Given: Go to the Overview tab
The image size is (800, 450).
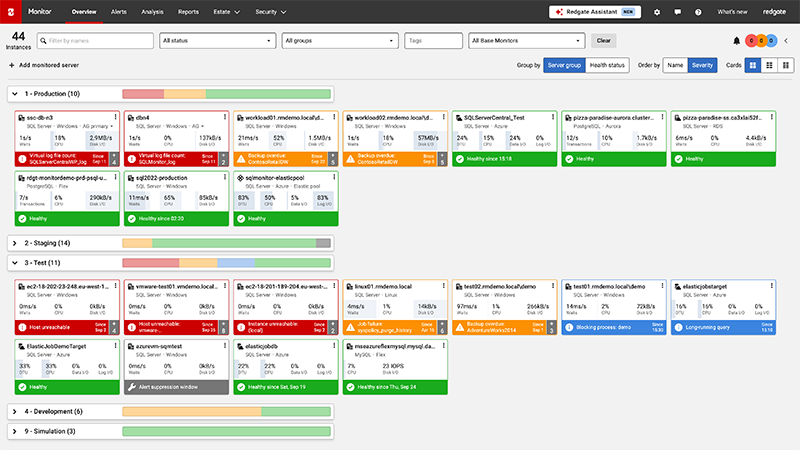Looking at the screenshot, I should [x=84, y=12].
